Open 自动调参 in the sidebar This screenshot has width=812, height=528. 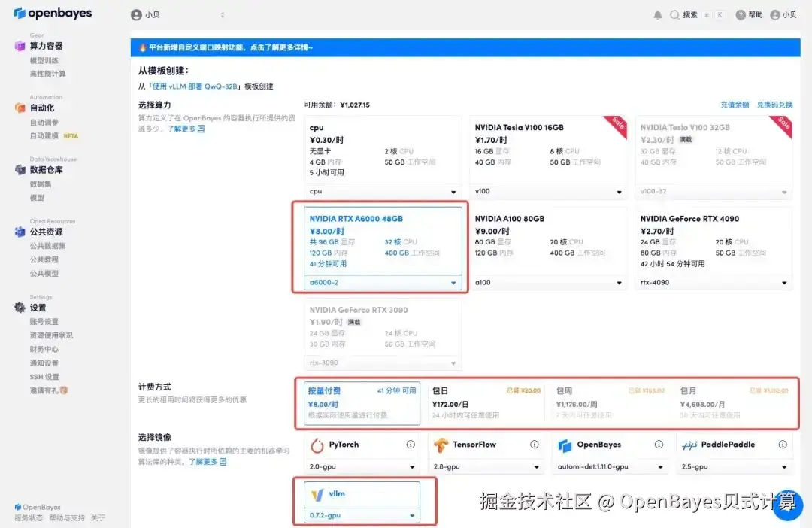[44, 123]
